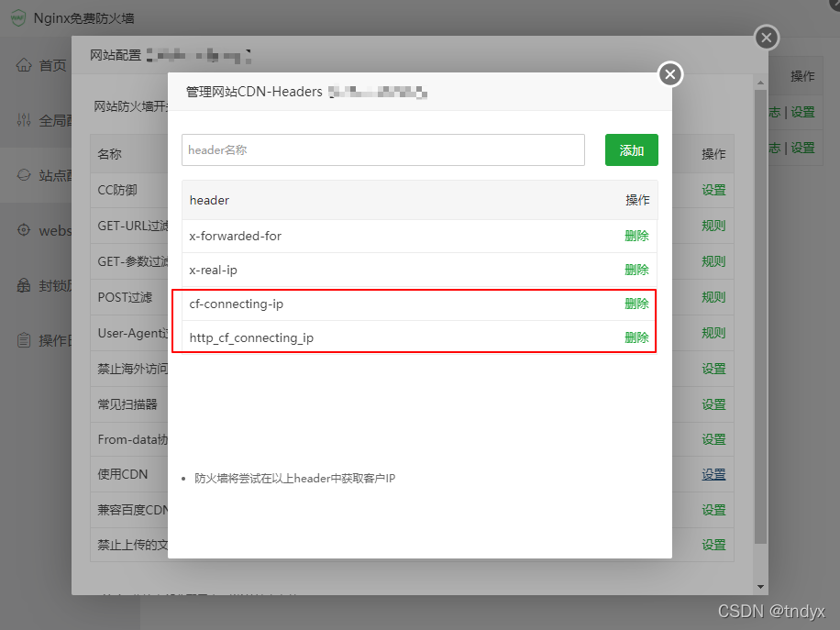The image size is (840, 630).
Task: Click the 名称 column header in site config
Action: (109, 154)
